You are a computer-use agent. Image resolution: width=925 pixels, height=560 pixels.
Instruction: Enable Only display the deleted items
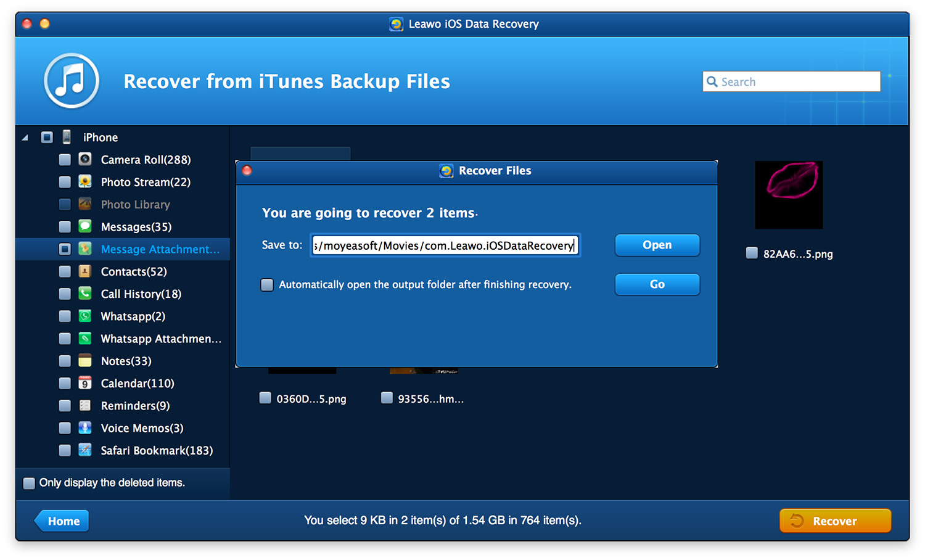point(29,483)
